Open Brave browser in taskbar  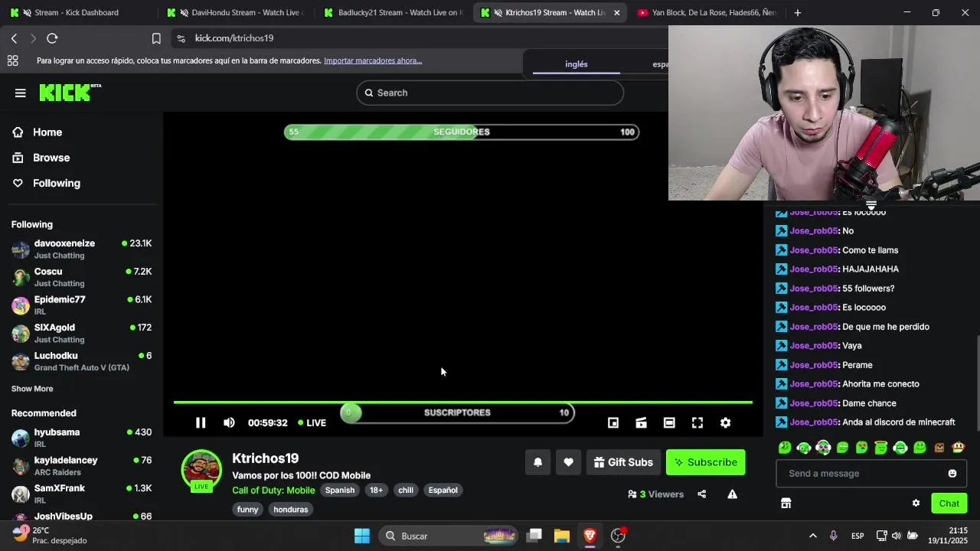[x=590, y=536]
